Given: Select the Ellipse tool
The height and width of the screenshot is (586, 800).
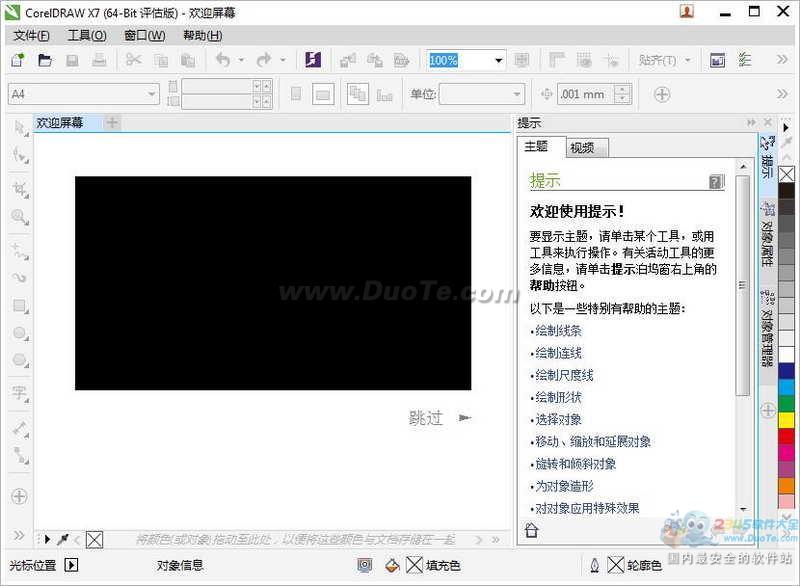Looking at the screenshot, I should click(20, 333).
